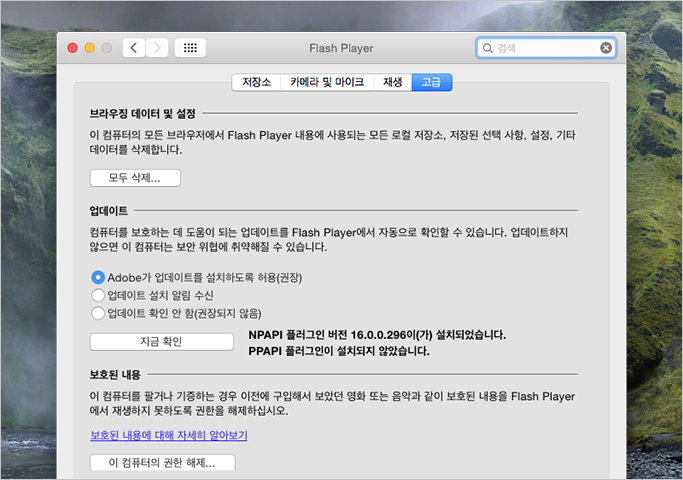This screenshot has width=683, height=480.
Task: Go forward with the right chevron button
Action: (157, 48)
